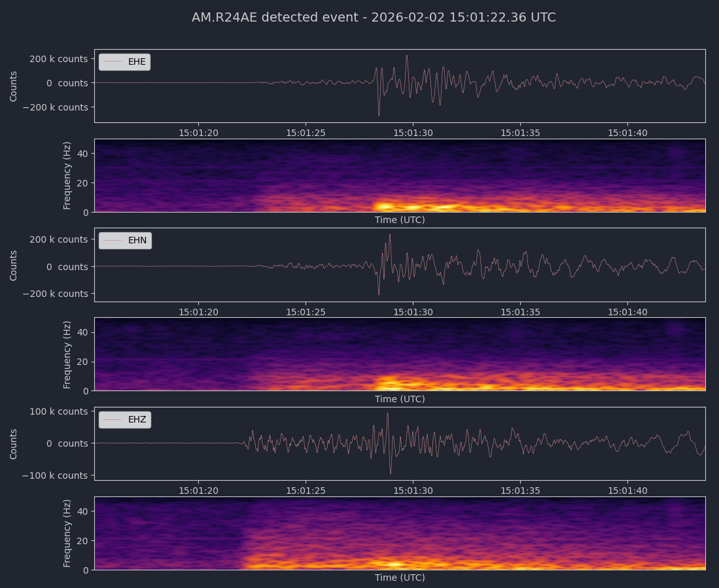Toggle visibility of the EHN channel legend
Screen dimensions: 719x588
pos(124,240)
